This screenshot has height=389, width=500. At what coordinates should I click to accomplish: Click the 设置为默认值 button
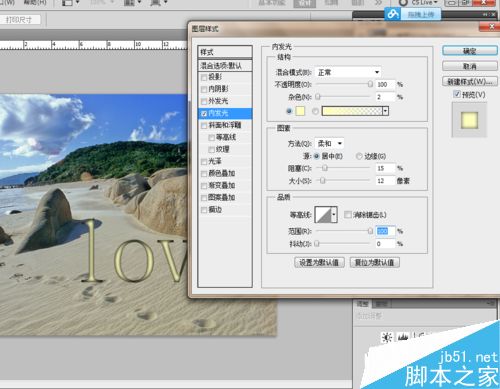(319, 263)
